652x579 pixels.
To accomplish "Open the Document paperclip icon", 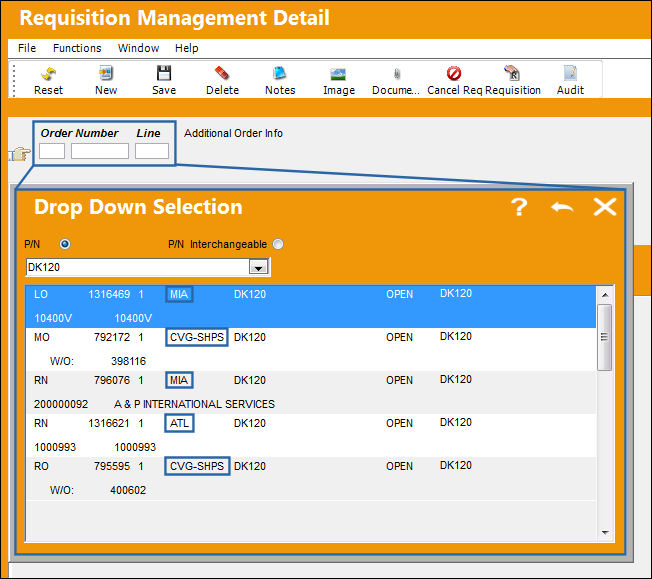I will [x=396, y=81].
